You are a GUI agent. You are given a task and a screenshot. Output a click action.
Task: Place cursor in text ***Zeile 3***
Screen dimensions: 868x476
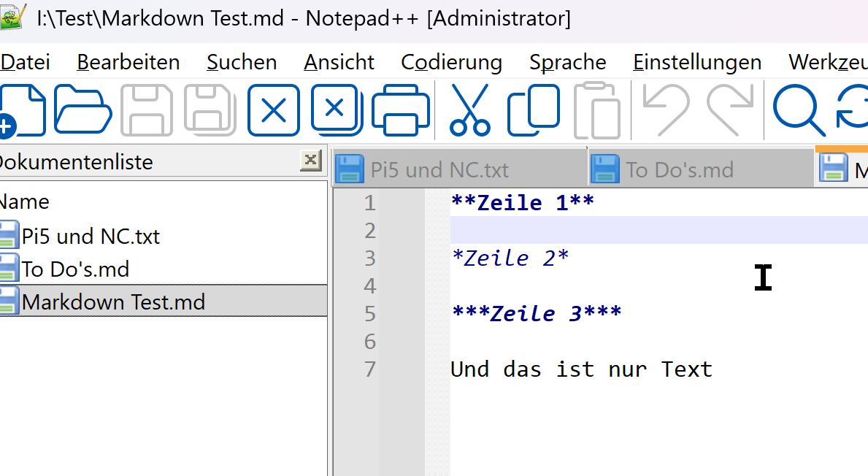pos(537,313)
